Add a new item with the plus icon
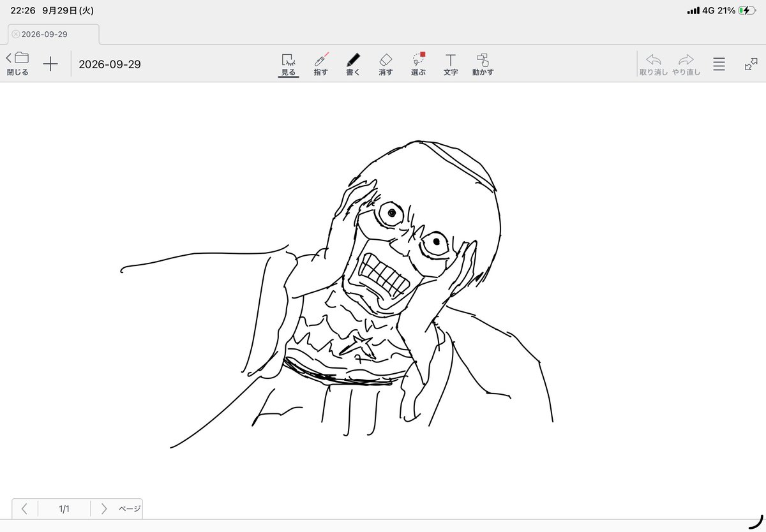The image size is (766, 532). point(50,64)
